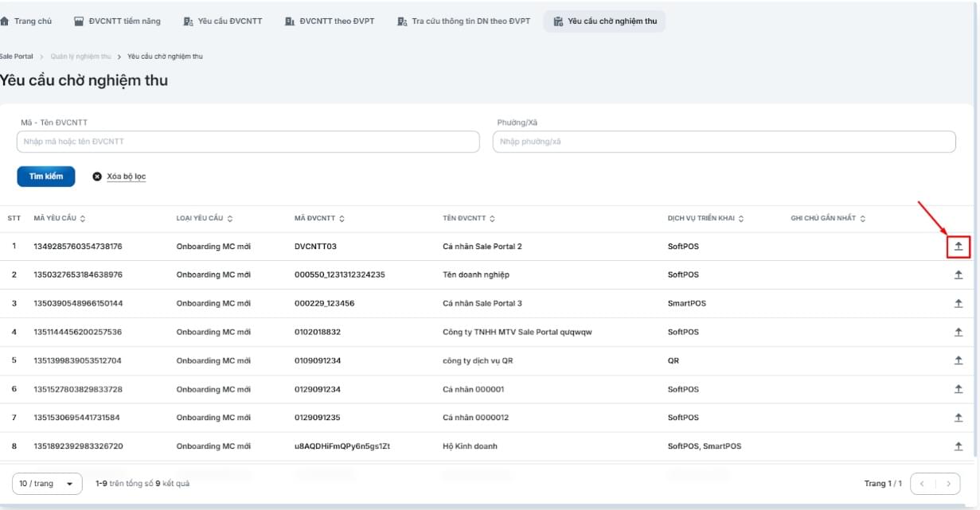
Task: Click upload icon for công ty dịch vụ QR
Action: pos(959,360)
